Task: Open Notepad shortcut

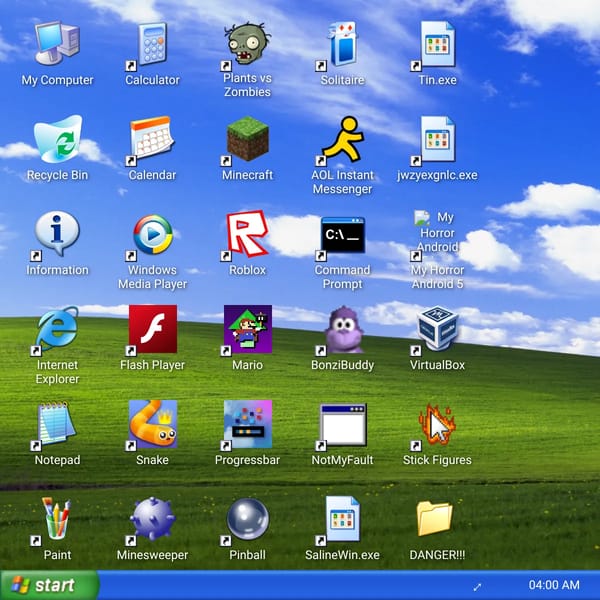Action: (x=56, y=423)
